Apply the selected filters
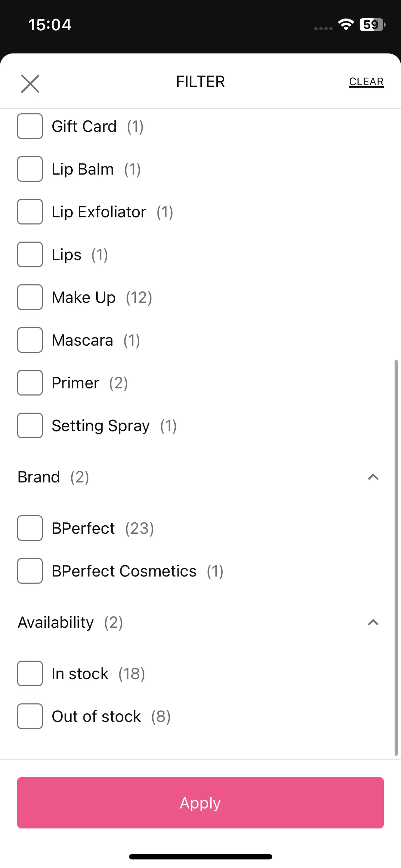Viewport: 401px width, 868px height. coord(200,803)
